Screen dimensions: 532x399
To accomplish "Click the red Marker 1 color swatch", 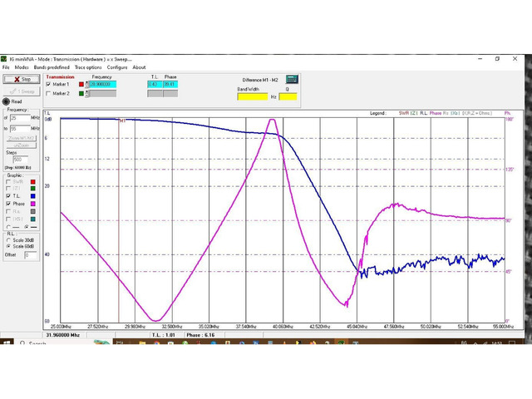I will pyautogui.click(x=81, y=84).
